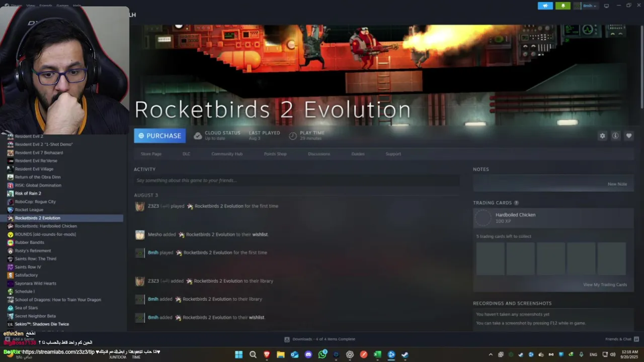The height and width of the screenshot is (362, 644).
Task: Open the Support tab
Action: click(x=393, y=154)
